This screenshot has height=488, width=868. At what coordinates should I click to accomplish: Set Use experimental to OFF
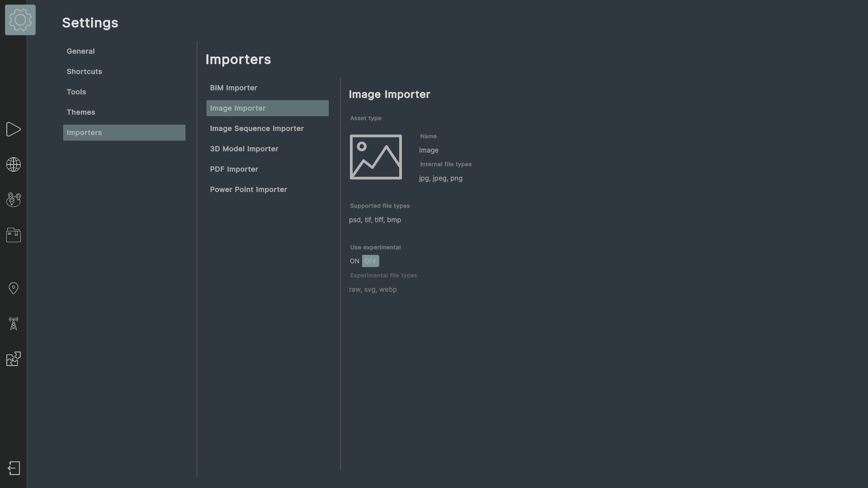(x=370, y=261)
